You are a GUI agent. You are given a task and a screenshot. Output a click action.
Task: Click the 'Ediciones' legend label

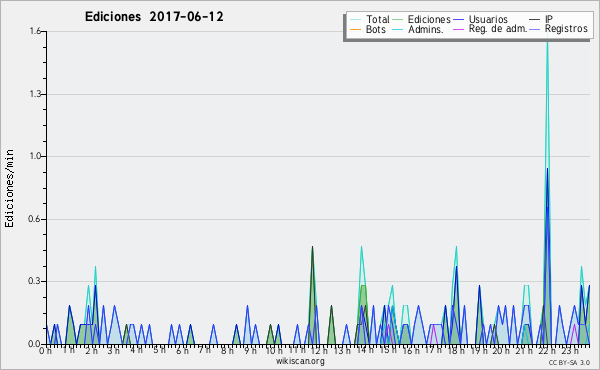pos(429,19)
